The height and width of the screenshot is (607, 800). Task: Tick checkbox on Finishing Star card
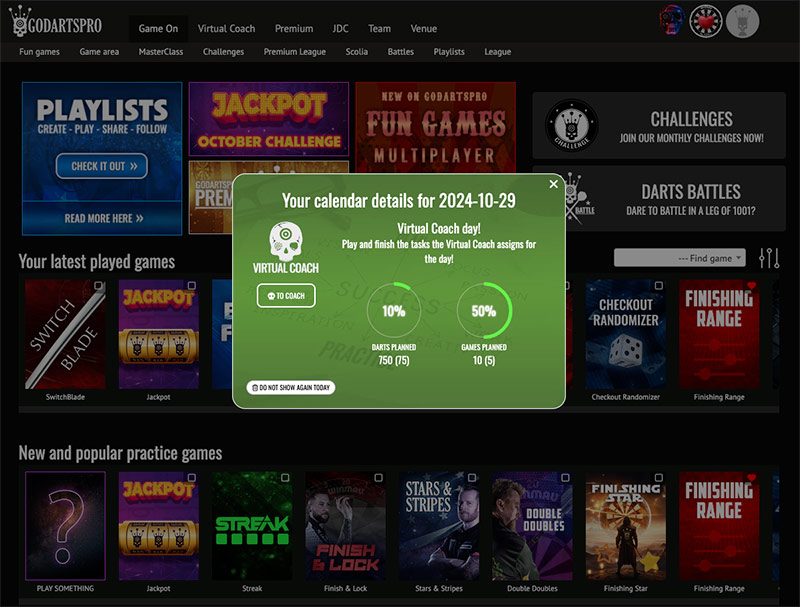point(659,478)
